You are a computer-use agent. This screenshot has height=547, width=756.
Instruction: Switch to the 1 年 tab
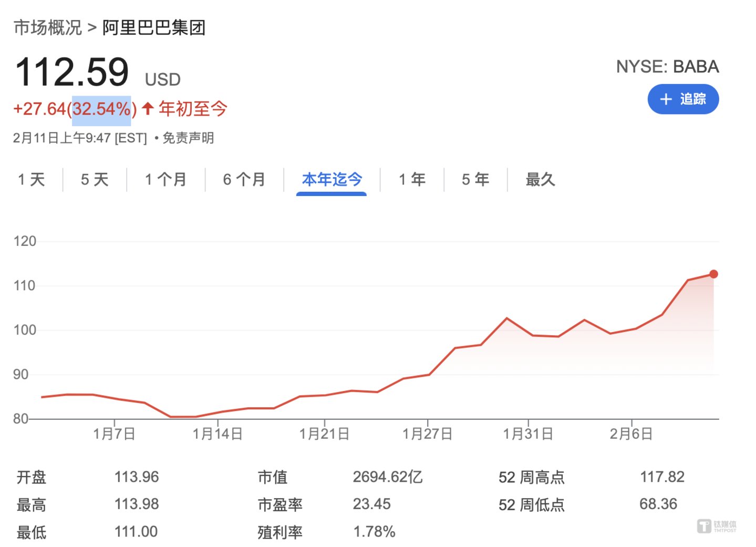pyautogui.click(x=412, y=180)
